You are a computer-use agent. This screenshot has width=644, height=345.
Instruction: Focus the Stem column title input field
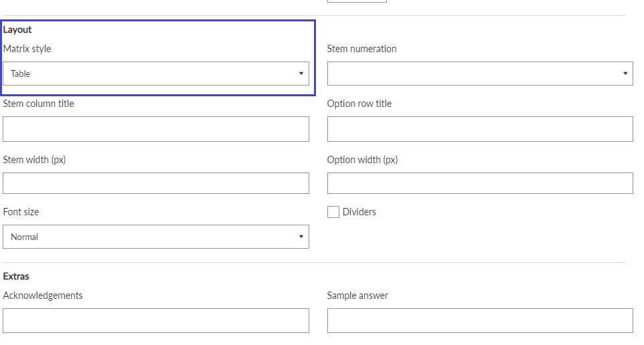coord(156,129)
